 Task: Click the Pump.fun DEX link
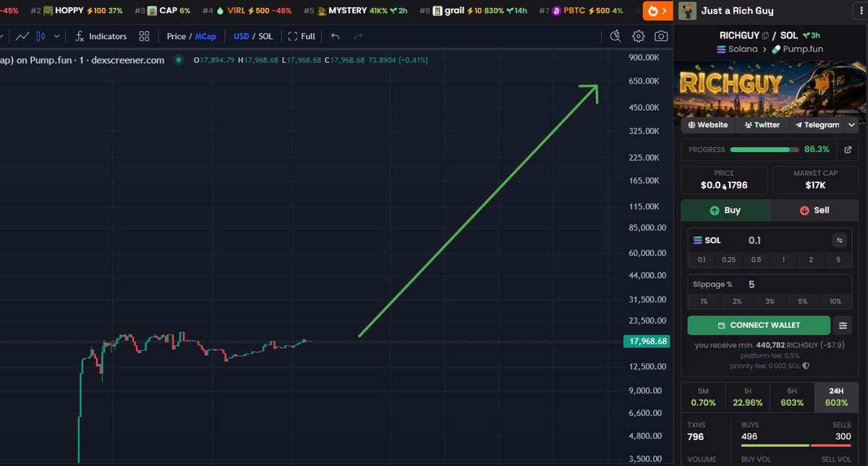coord(797,49)
